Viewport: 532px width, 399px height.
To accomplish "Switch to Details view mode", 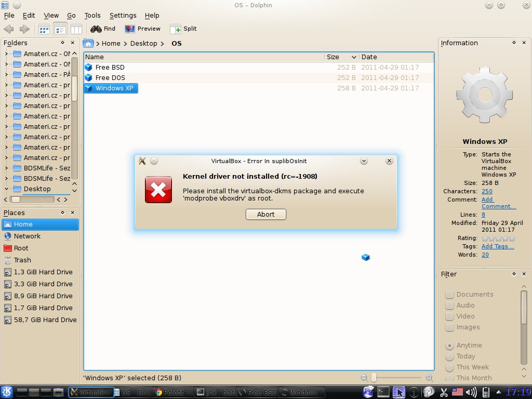I will point(60,30).
